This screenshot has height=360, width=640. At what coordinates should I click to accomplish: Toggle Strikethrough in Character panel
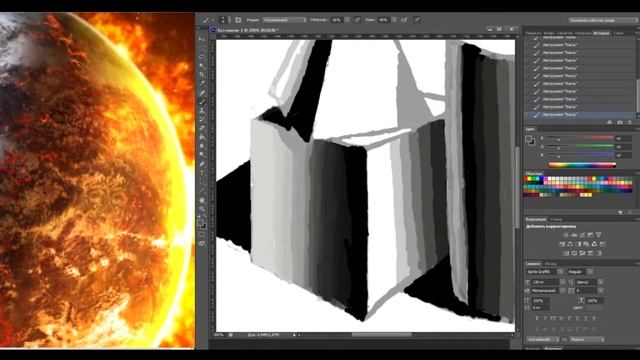click(594, 318)
